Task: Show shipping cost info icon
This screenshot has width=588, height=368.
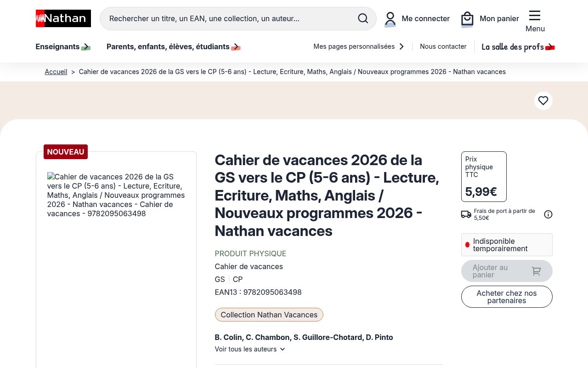Action: [x=548, y=214]
